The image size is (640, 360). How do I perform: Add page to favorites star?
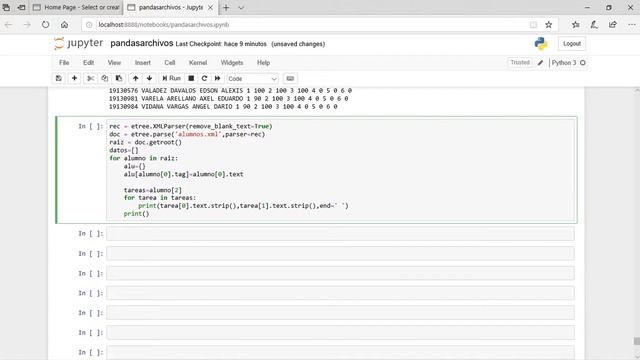click(549, 25)
